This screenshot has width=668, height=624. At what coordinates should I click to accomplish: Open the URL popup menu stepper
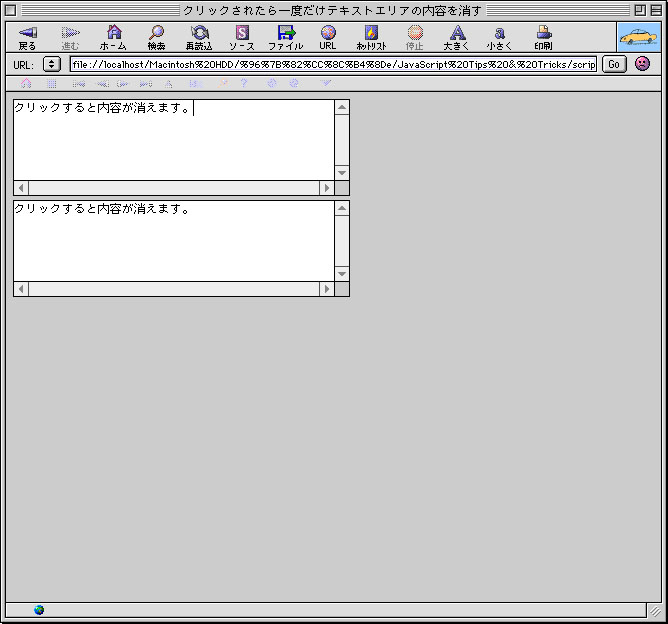point(52,64)
